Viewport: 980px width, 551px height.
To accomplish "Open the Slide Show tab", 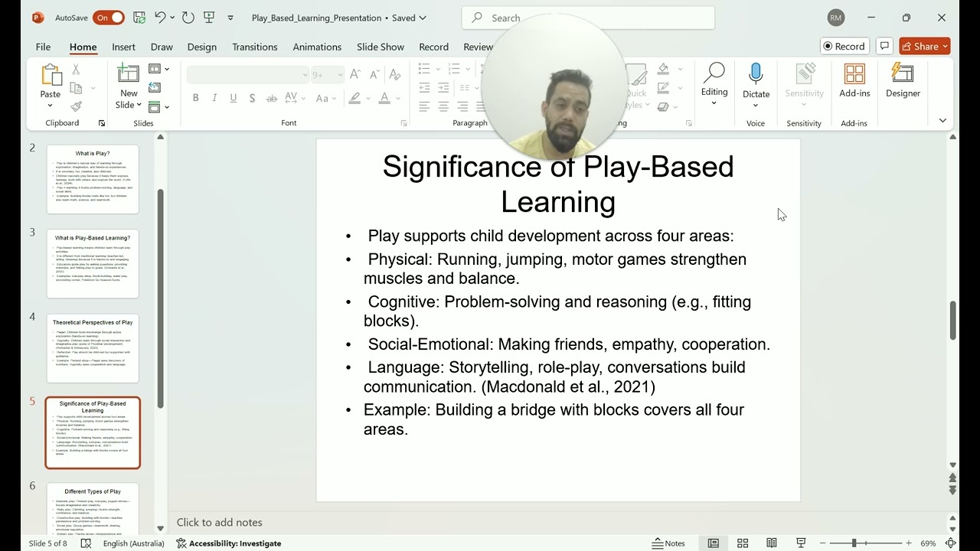I will point(381,47).
